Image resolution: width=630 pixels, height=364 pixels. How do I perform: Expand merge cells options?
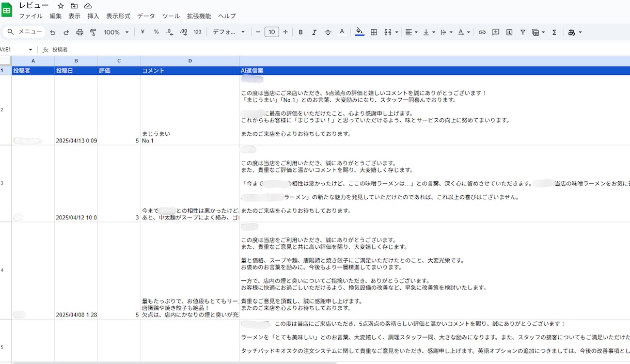(x=397, y=32)
